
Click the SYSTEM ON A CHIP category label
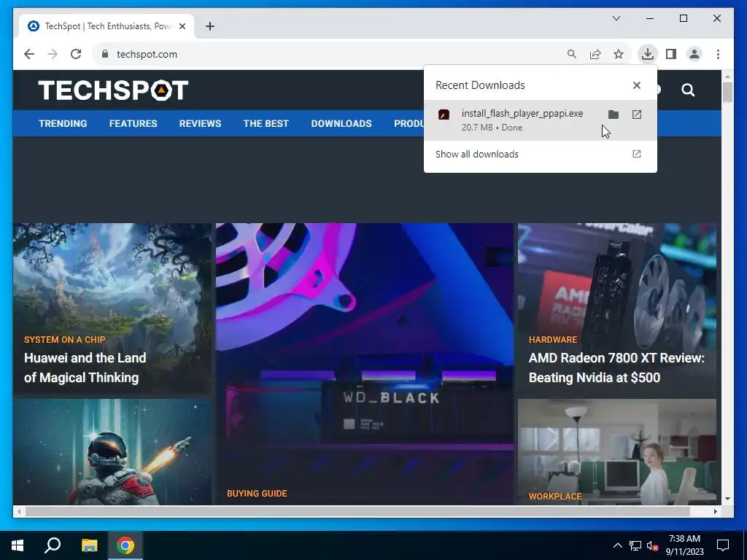point(64,340)
